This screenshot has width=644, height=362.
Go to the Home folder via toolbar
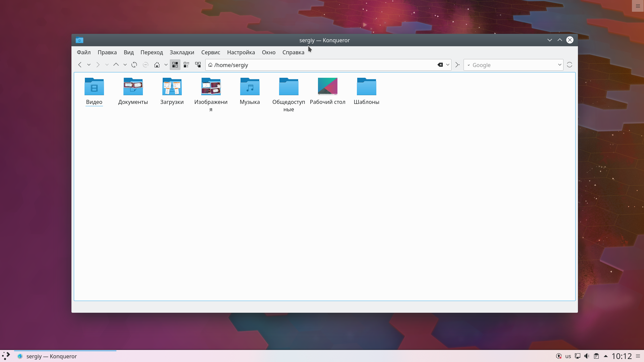pyautogui.click(x=157, y=65)
